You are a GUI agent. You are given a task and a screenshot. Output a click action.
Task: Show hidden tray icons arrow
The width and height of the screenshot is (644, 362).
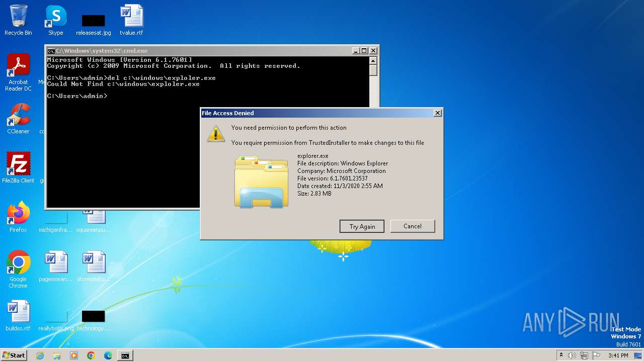(561, 355)
